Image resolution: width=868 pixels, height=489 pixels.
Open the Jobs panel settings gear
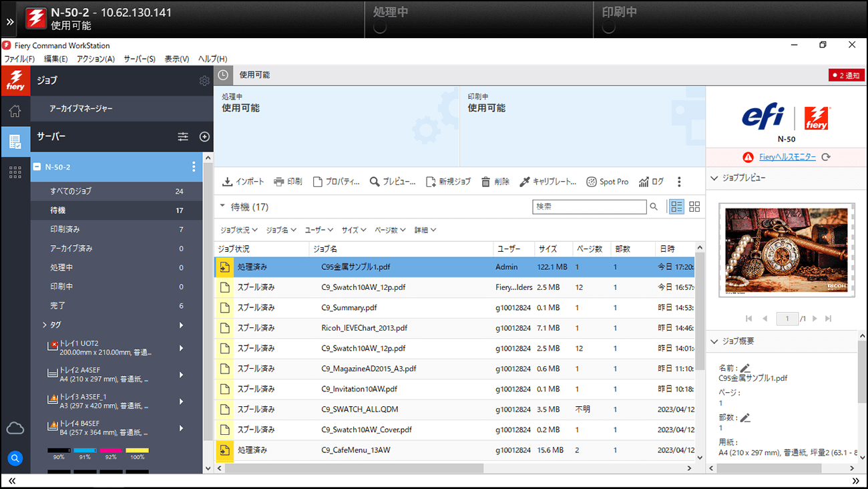204,81
